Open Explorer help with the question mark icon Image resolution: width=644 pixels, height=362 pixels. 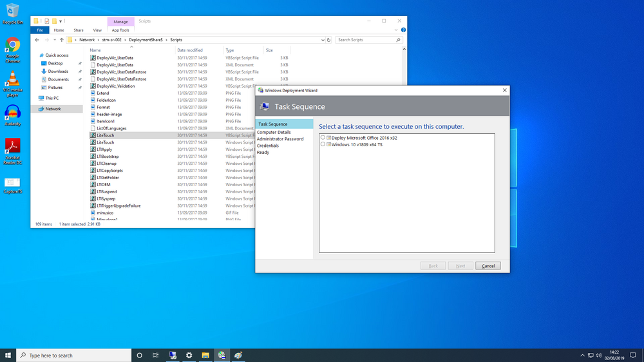coord(403,30)
